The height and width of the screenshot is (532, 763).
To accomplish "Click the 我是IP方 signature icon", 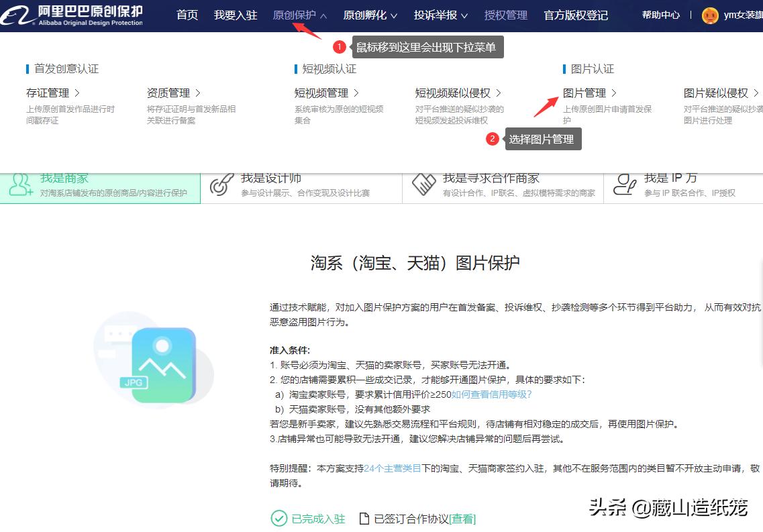I will click(x=625, y=184).
